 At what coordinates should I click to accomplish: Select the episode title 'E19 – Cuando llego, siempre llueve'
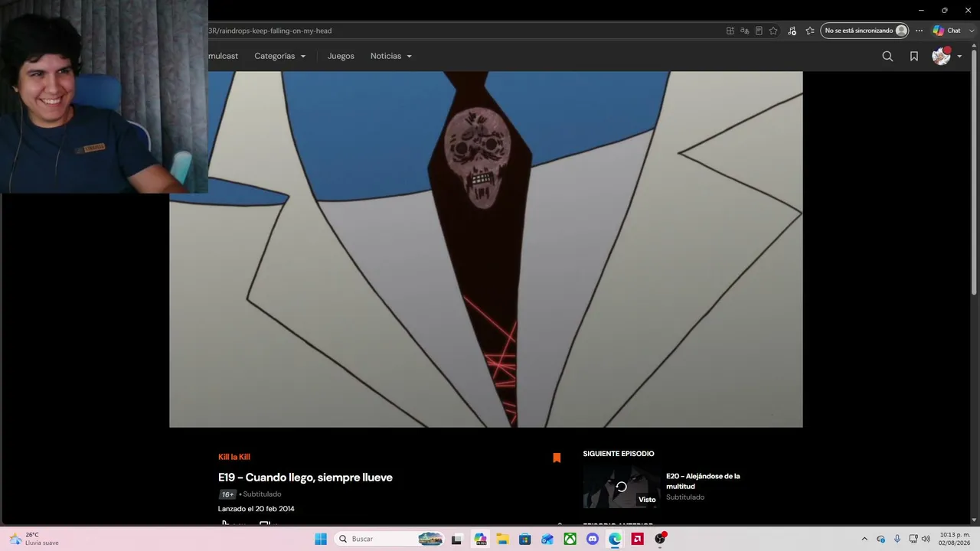click(305, 478)
